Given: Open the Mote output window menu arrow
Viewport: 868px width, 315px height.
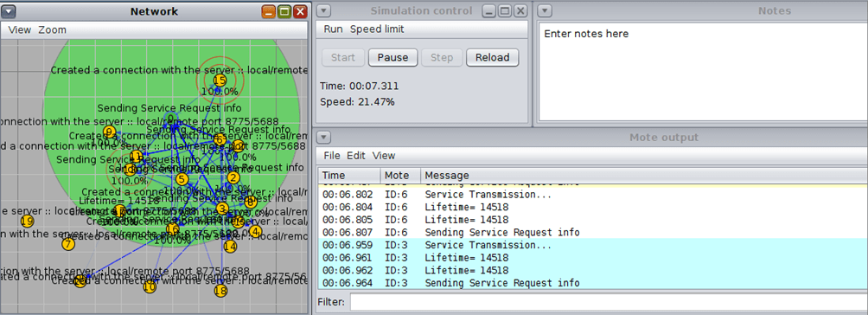Looking at the screenshot, I should coord(324,138).
